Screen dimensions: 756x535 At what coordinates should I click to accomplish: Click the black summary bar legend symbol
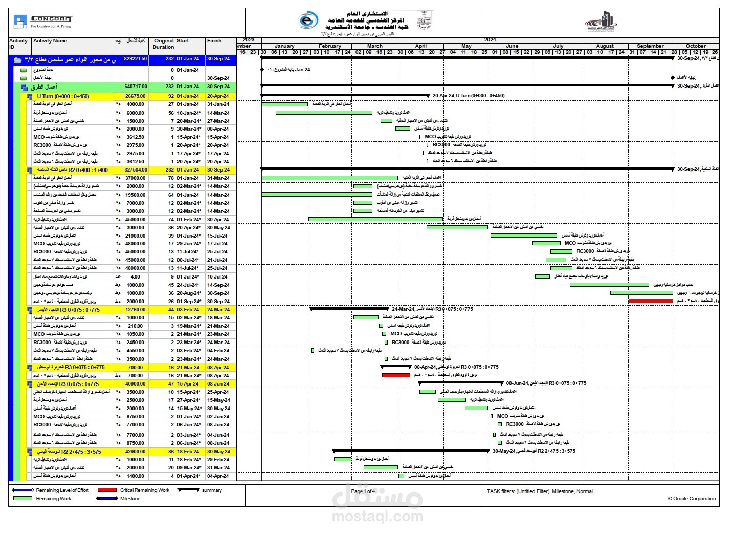(x=188, y=490)
